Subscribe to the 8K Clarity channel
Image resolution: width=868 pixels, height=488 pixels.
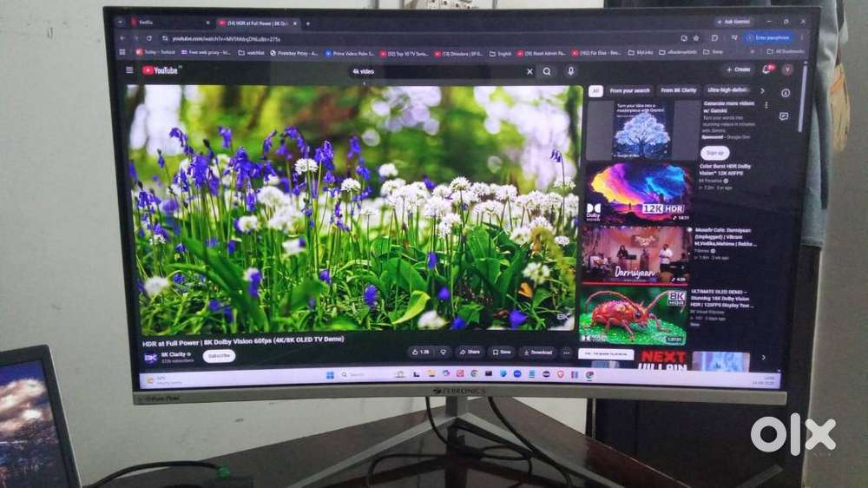[x=219, y=356]
